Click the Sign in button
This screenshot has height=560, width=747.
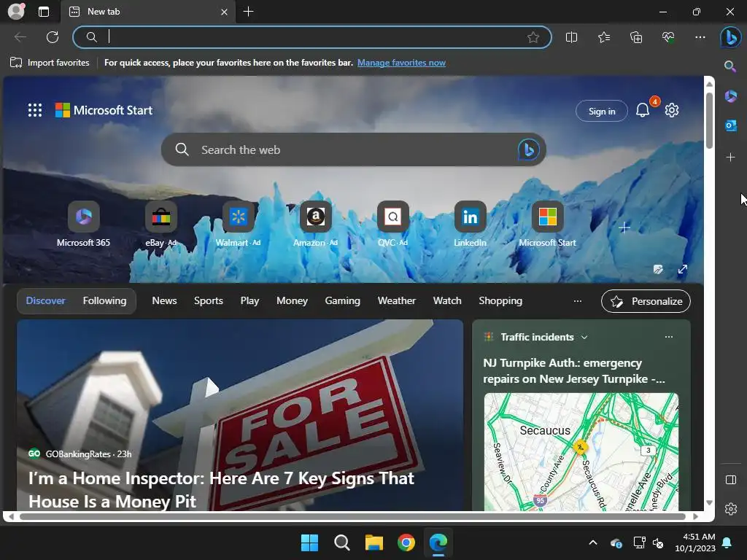[x=602, y=111]
